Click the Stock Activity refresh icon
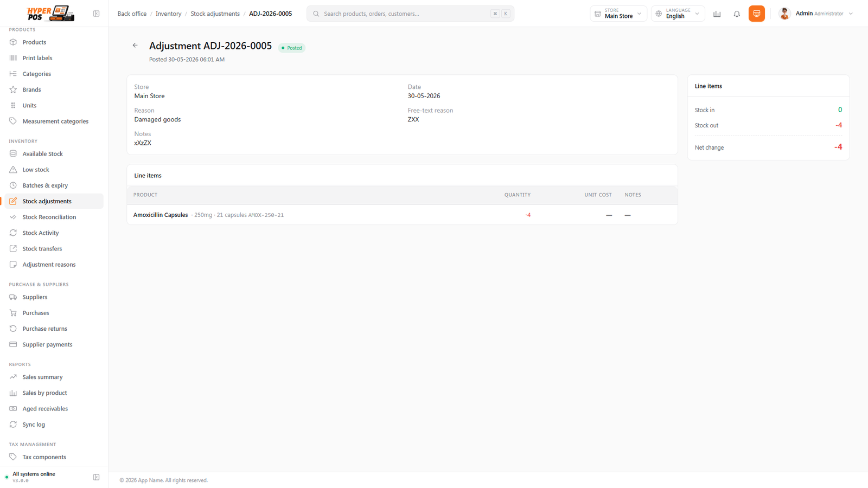This screenshot has height=488, width=868. point(13,233)
